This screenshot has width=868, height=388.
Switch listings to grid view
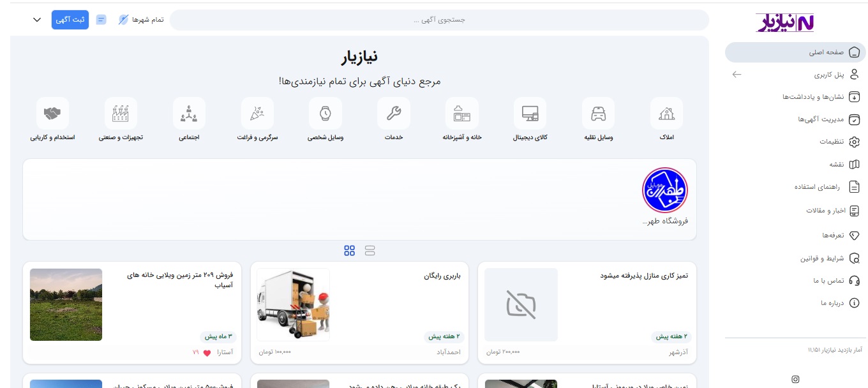[349, 251]
